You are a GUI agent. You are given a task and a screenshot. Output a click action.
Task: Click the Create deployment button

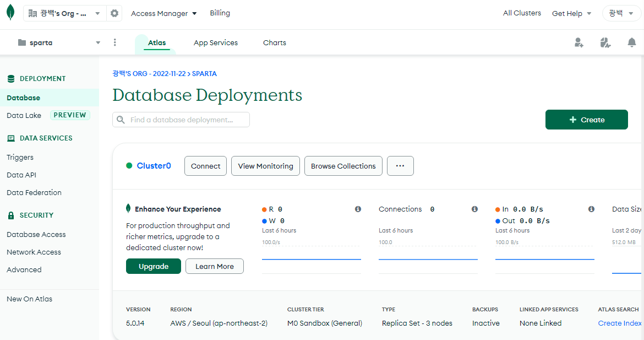pyautogui.click(x=587, y=120)
